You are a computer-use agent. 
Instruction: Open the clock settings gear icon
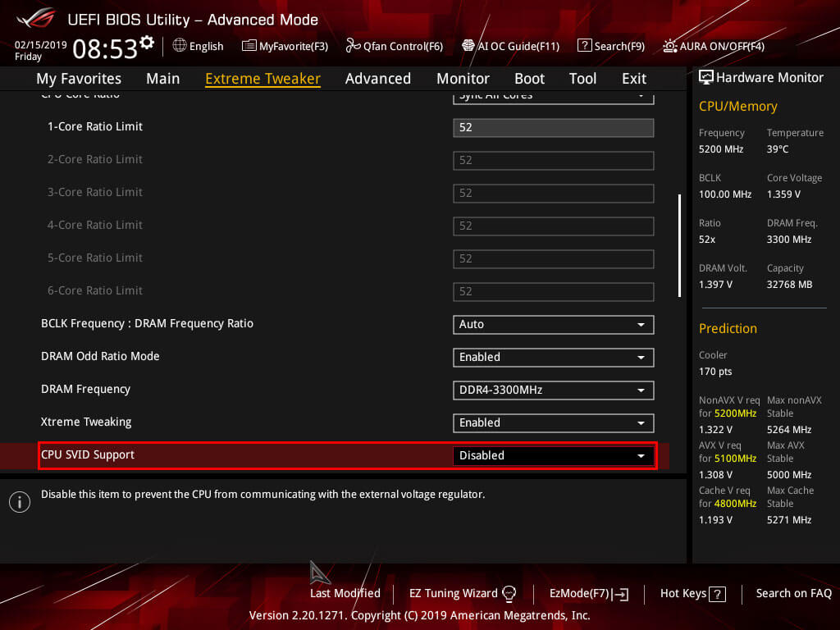147,43
